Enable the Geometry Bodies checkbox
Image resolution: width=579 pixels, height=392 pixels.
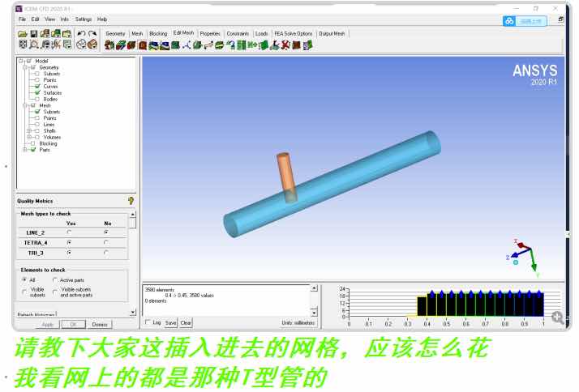pos(37,99)
